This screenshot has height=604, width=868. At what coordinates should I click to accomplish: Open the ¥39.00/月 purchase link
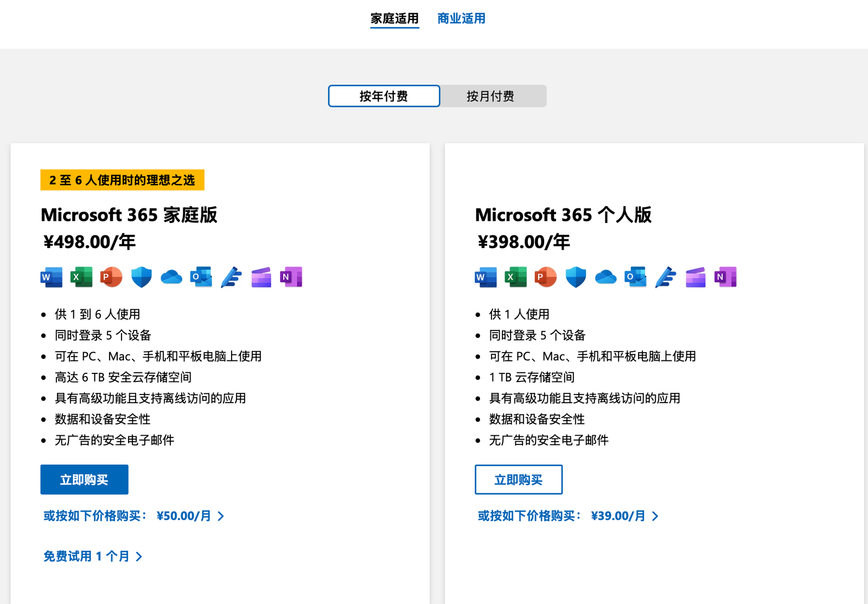point(568,516)
